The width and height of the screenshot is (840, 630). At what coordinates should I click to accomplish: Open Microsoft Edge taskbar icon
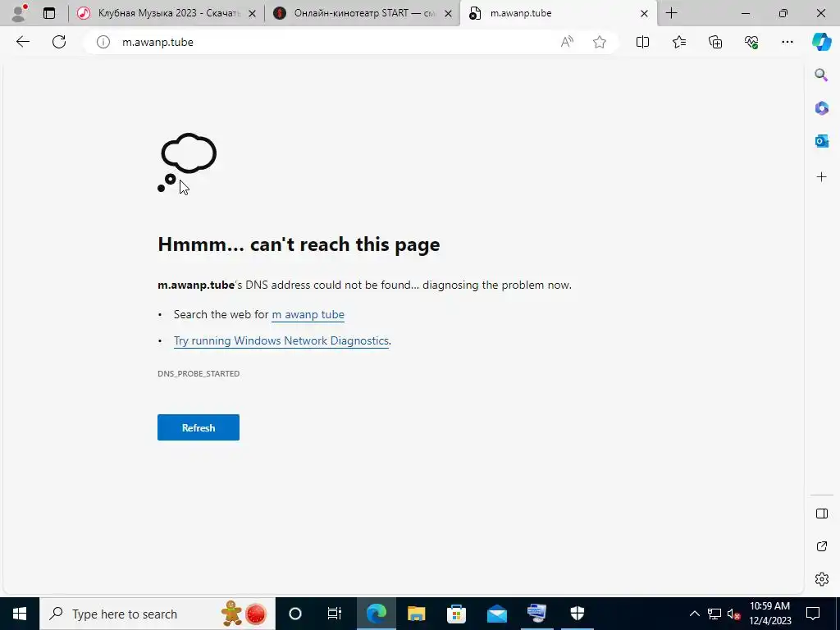click(376, 614)
